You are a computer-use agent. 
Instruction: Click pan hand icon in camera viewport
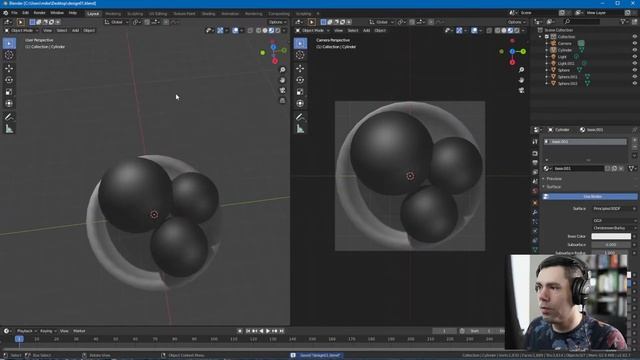tap(521, 80)
